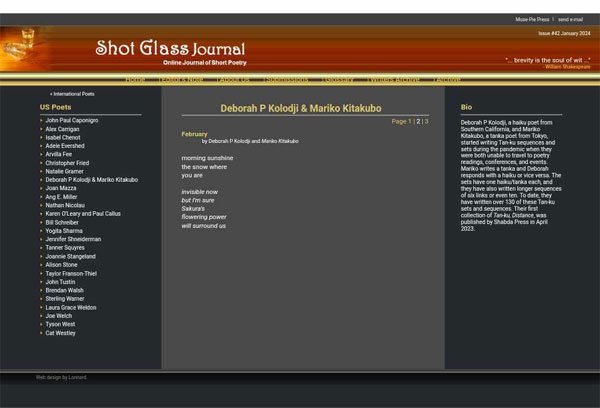This screenshot has width=600, height=408.
Task: Click the send e-mail link
Action: click(570, 20)
